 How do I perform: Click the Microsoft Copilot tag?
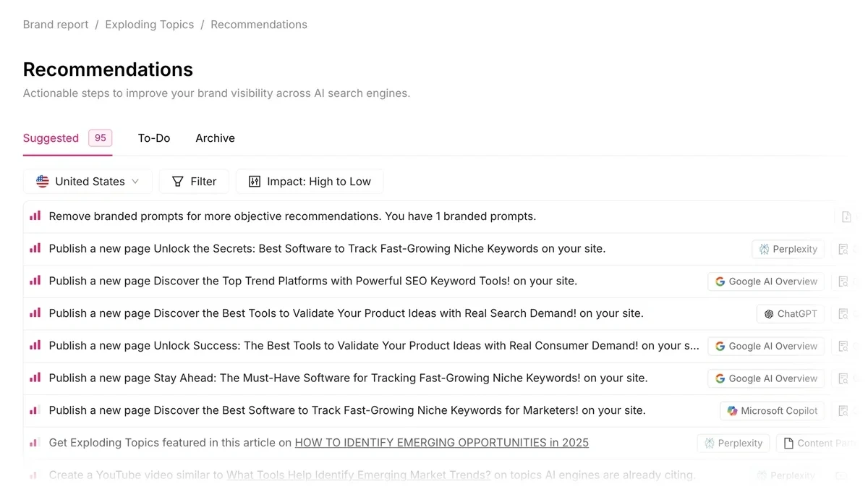click(x=773, y=411)
